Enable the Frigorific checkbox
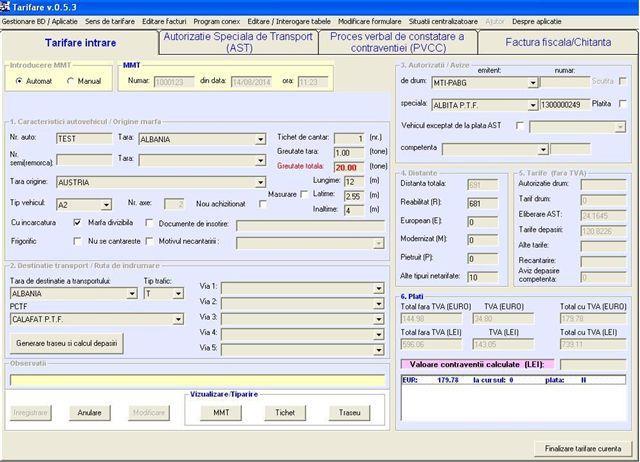Viewport: 640px width, 462px height. click(x=77, y=241)
